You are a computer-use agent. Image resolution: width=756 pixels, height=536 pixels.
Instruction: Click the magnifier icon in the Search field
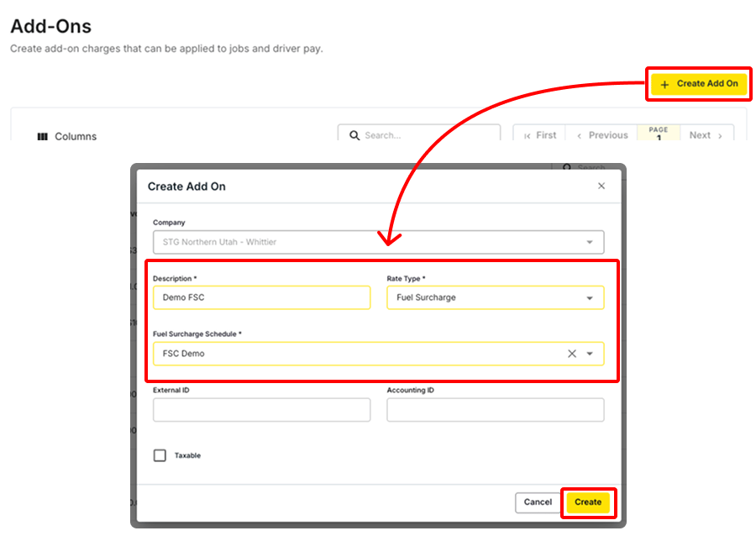click(354, 135)
